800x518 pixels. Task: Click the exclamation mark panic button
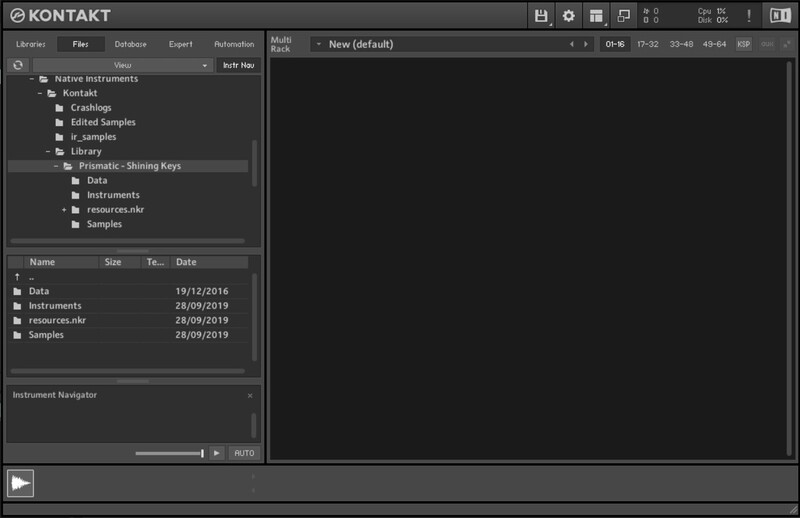click(749, 15)
